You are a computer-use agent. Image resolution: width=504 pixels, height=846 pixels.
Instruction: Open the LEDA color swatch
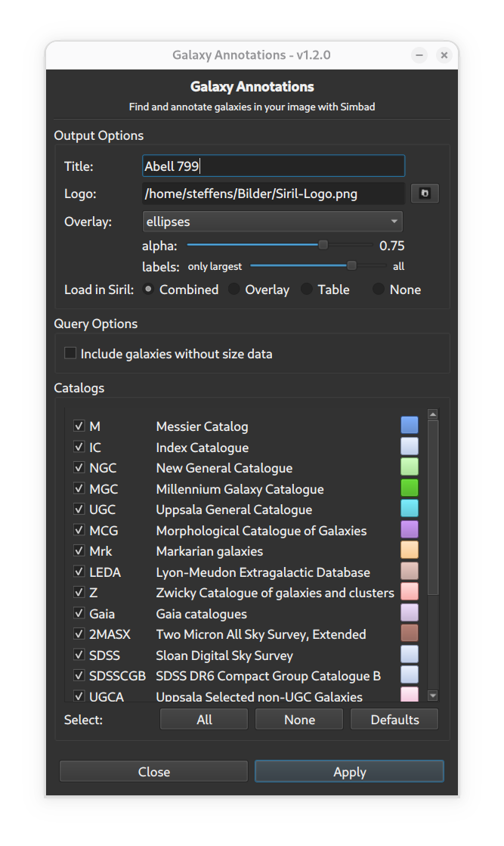(x=410, y=571)
